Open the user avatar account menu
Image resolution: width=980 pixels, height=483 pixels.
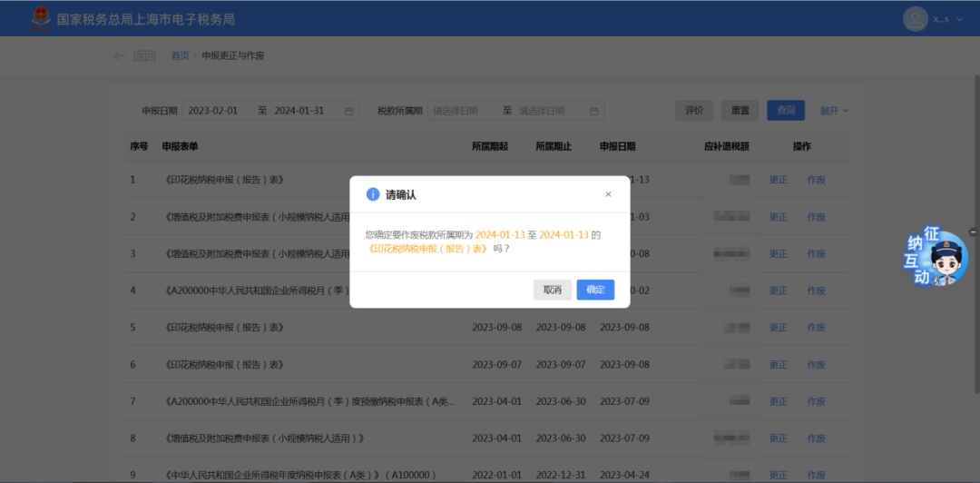click(915, 18)
